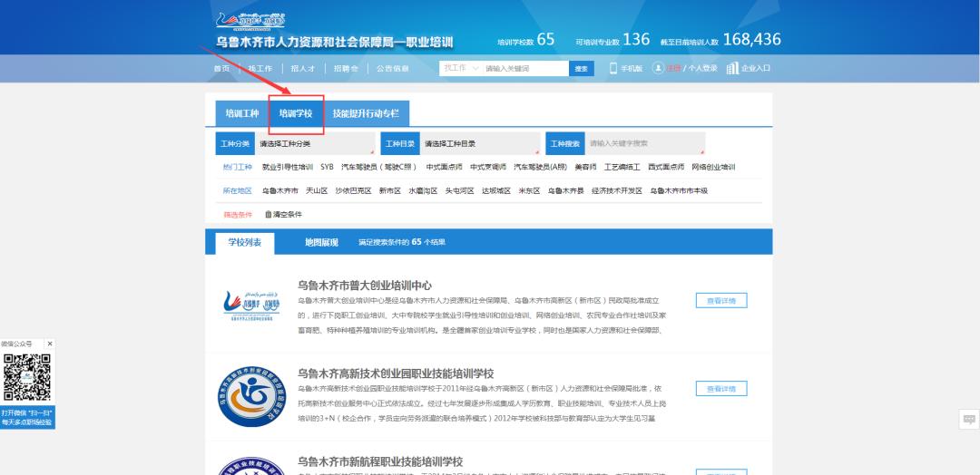
Task: Open the chat feedback icon at right edge
Action: pos(969,420)
